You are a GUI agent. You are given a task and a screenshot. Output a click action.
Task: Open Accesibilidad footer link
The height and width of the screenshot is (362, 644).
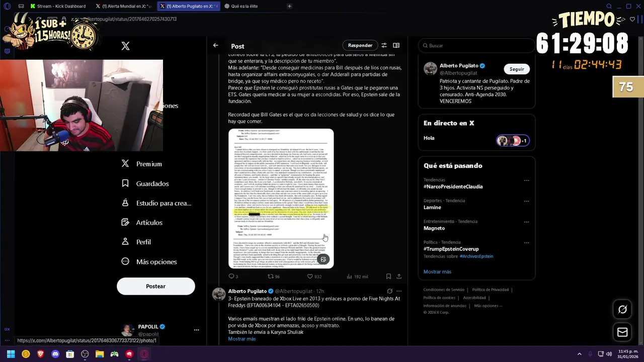[474, 298]
